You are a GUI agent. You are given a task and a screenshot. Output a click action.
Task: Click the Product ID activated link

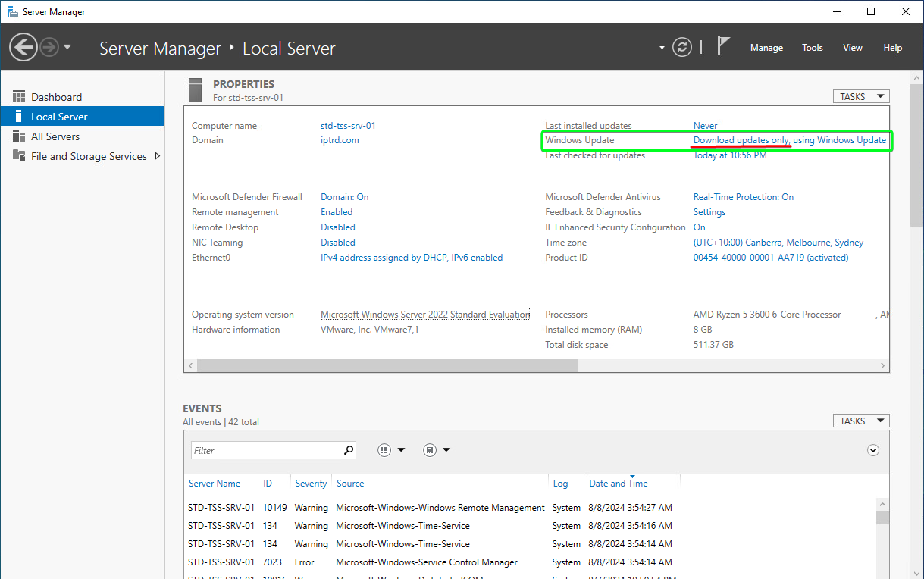pyautogui.click(x=771, y=258)
